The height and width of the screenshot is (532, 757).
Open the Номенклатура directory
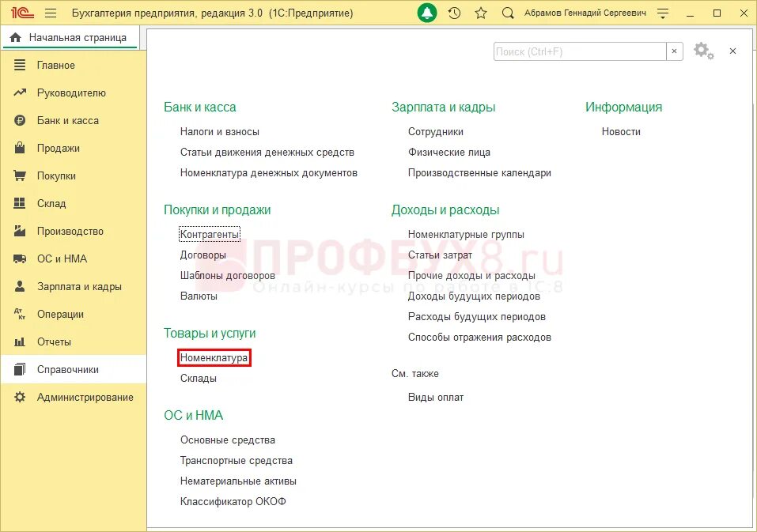click(214, 358)
